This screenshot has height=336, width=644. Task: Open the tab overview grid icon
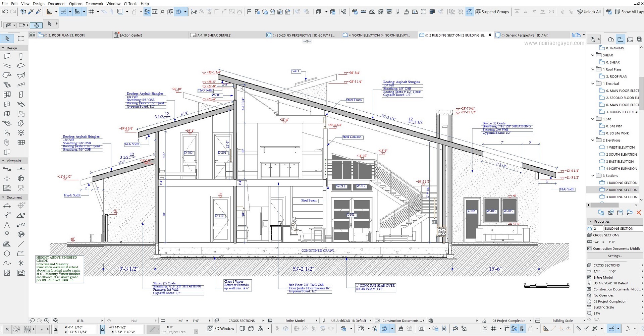point(32,35)
